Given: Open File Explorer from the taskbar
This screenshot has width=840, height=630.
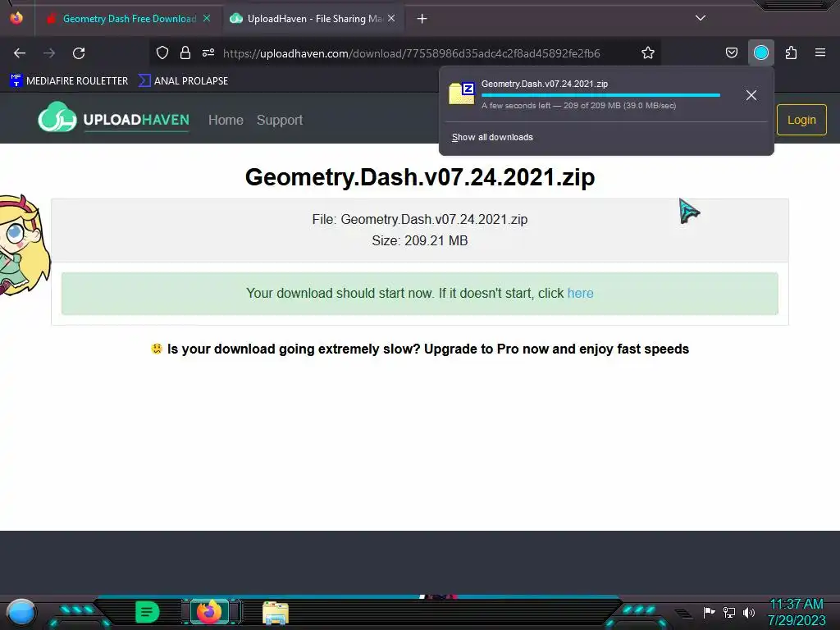Looking at the screenshot, I should [276, 613].
